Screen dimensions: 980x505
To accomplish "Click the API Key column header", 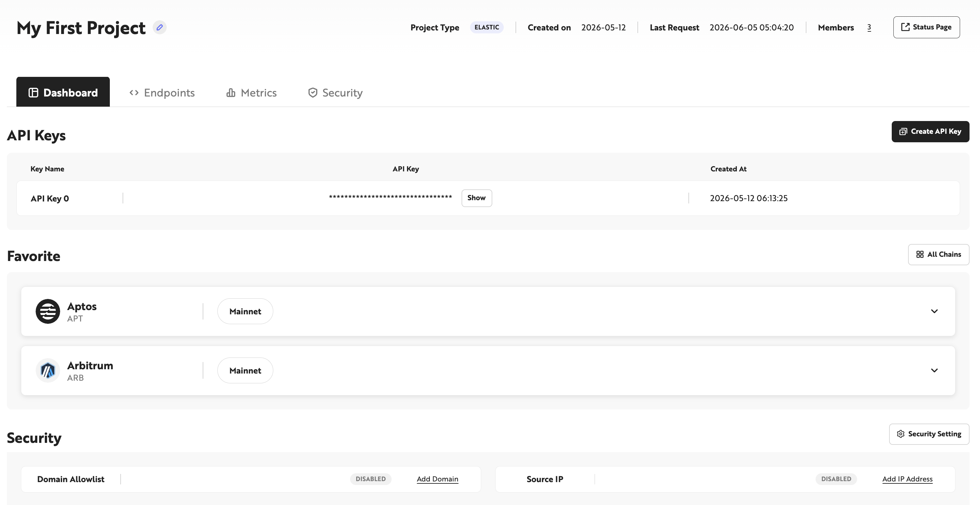I will click(x=406, y=169).
